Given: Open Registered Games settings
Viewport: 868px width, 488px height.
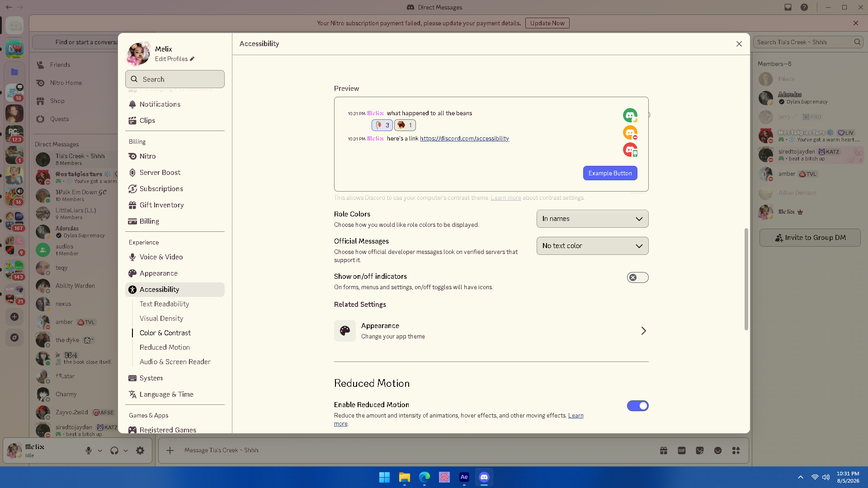Looking at the screenshot, I should click(x=175, y=430).
